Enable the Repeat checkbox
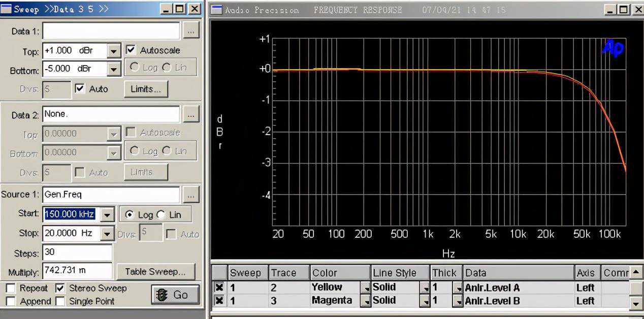The width and height of the screenshot is (644, 319). 10,288
